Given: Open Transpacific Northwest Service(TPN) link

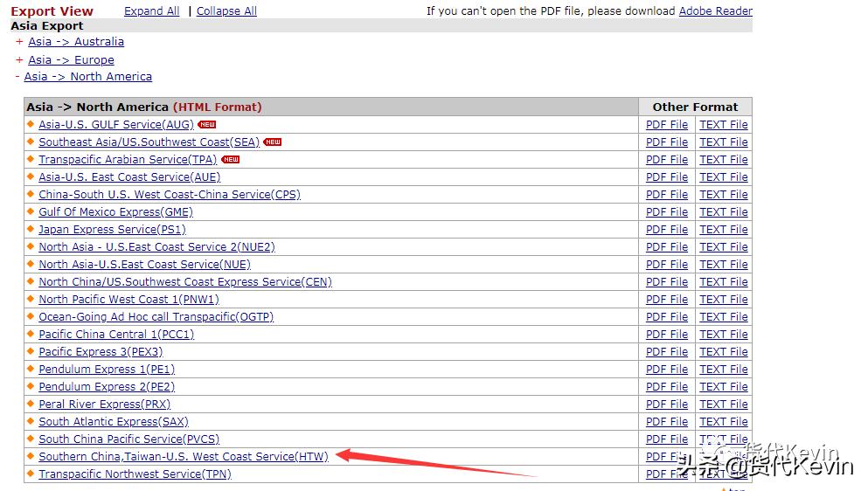Looking at the screenshot, I should click(x=135, y=474).
